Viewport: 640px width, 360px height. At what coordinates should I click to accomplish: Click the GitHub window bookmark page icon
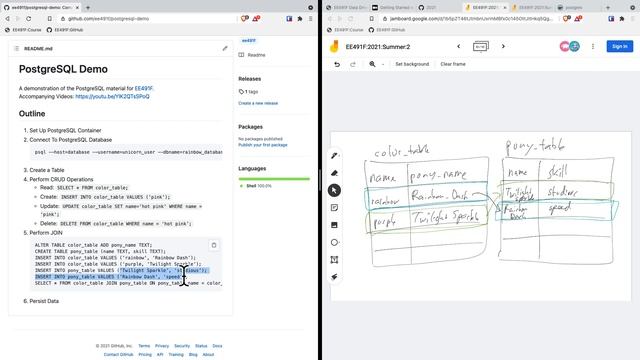49,18
